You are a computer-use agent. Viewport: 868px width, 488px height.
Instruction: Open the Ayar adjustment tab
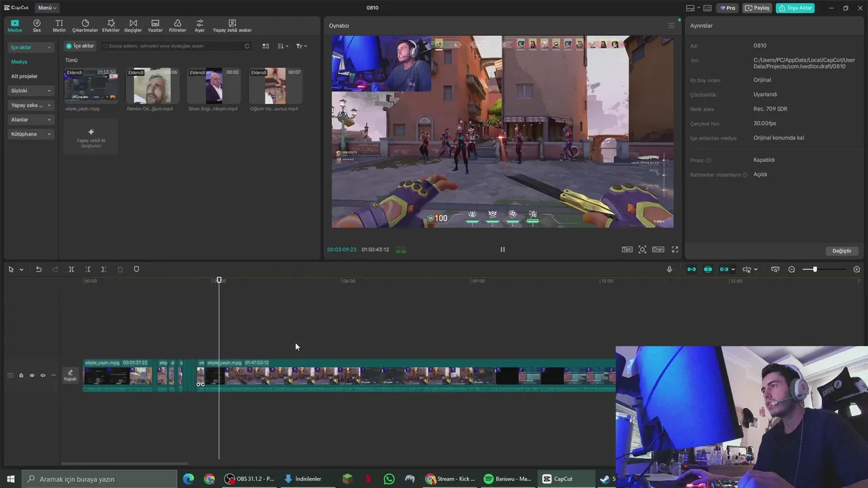click(x=199, y=26)
